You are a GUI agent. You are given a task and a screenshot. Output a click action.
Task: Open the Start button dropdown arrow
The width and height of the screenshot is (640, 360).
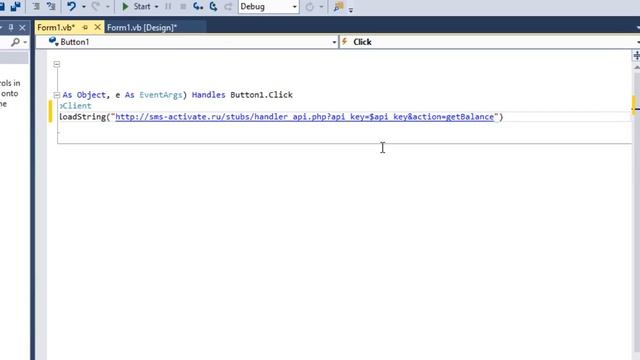point(156,7)
